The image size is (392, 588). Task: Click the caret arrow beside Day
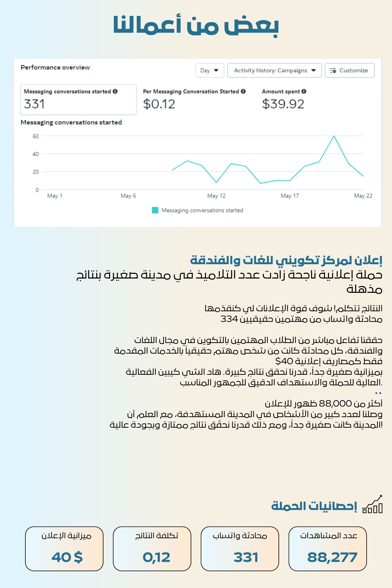216,71
